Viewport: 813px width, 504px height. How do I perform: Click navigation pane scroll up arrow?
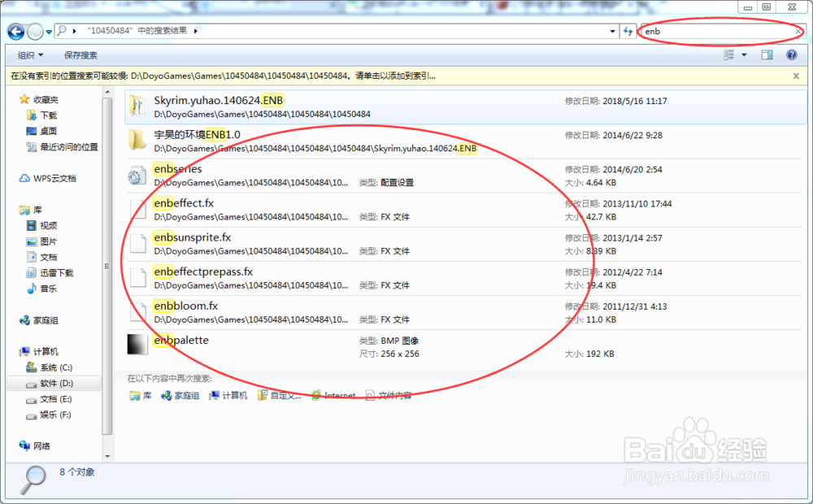[107, 93]
